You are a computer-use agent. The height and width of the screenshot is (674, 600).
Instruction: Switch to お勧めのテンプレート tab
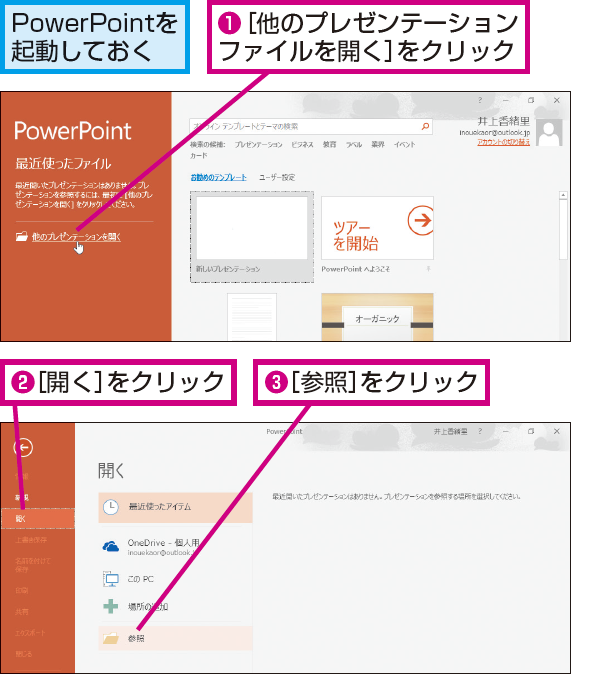pos(219,177)
